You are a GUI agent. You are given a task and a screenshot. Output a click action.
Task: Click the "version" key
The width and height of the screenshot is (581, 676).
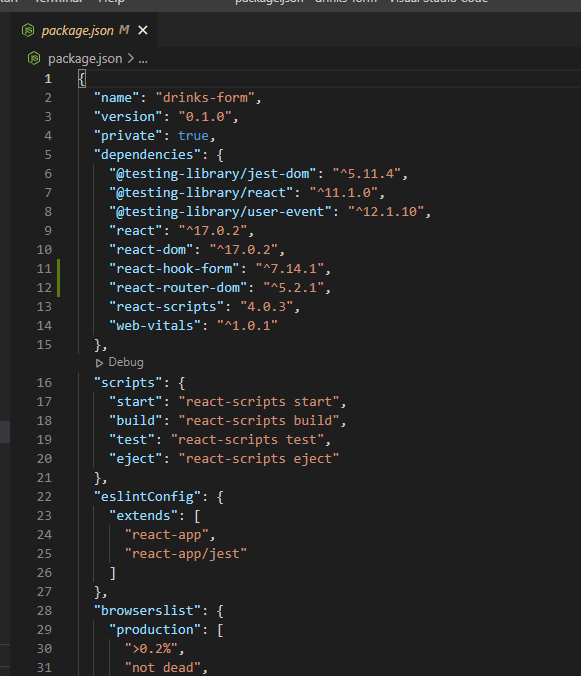[128, 117]
